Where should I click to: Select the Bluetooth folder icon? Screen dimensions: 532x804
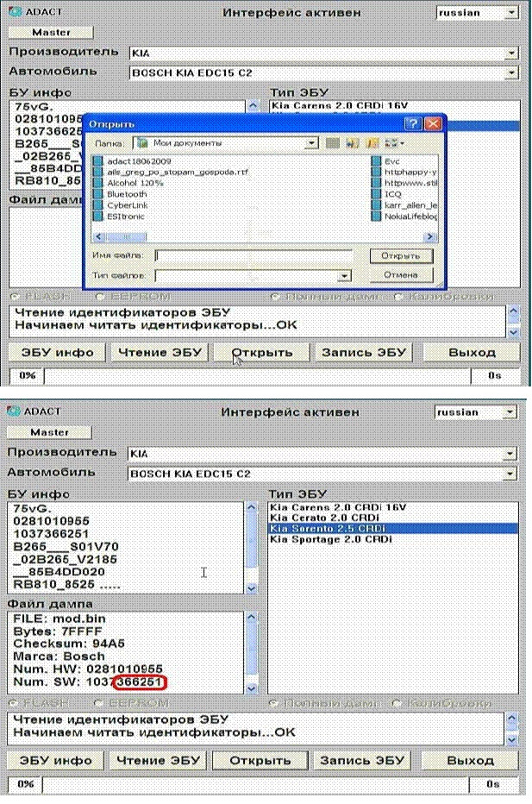click(98, 194)
